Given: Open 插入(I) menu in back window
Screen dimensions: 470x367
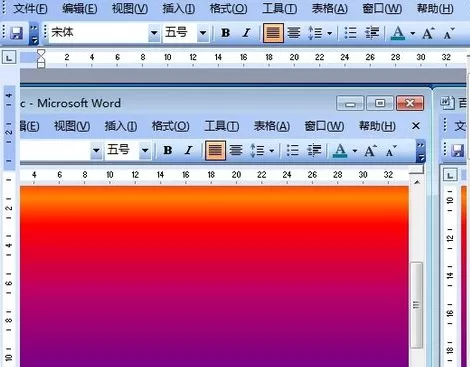Looking at the screenshot, I should pos(179,8).
